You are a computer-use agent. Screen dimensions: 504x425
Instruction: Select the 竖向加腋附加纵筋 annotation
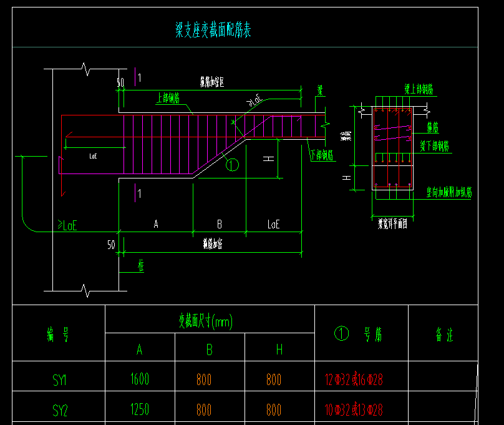(x=449, y=192)
